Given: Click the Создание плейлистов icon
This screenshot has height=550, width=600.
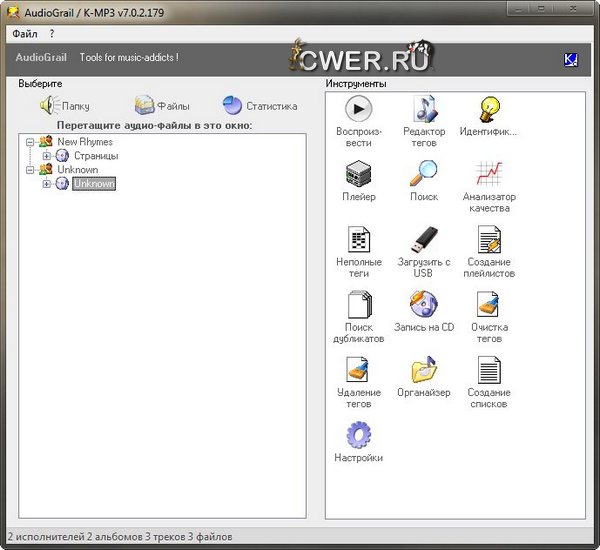Looking at the screenshot, I should (x=489, y=239).
